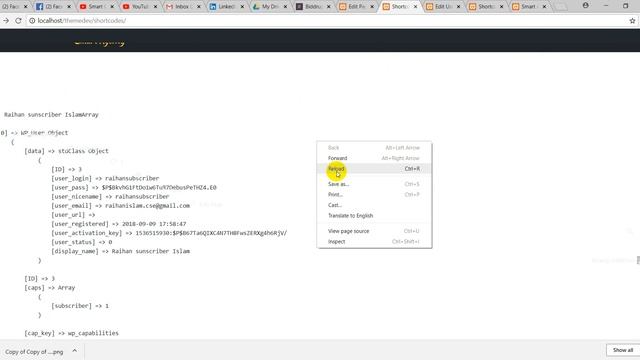Expand the download item options chevron
This screenshot has width=640, height=360.
point(74,351)
